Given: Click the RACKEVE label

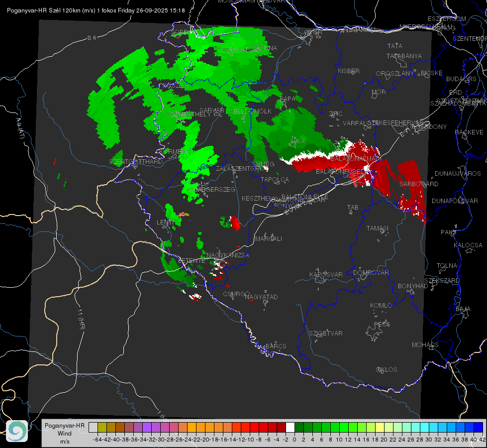Looking at the screenshot, I should click(x=469, y=132).
